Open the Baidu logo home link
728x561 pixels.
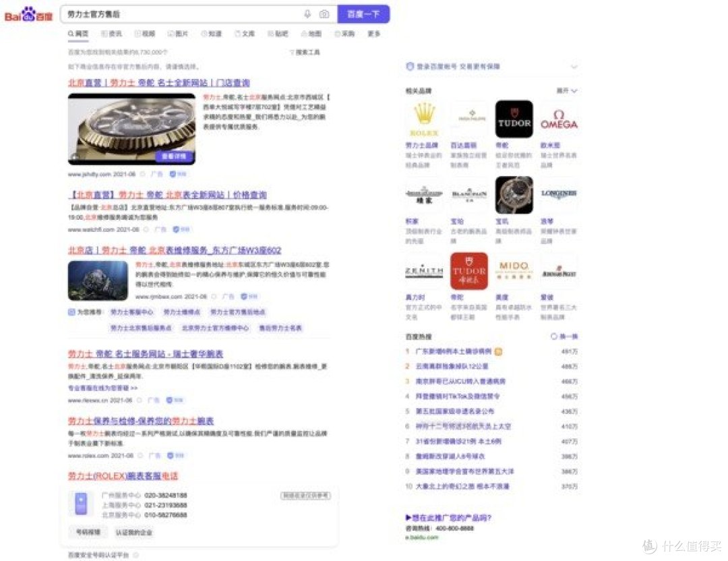click(x=29, y=14)
